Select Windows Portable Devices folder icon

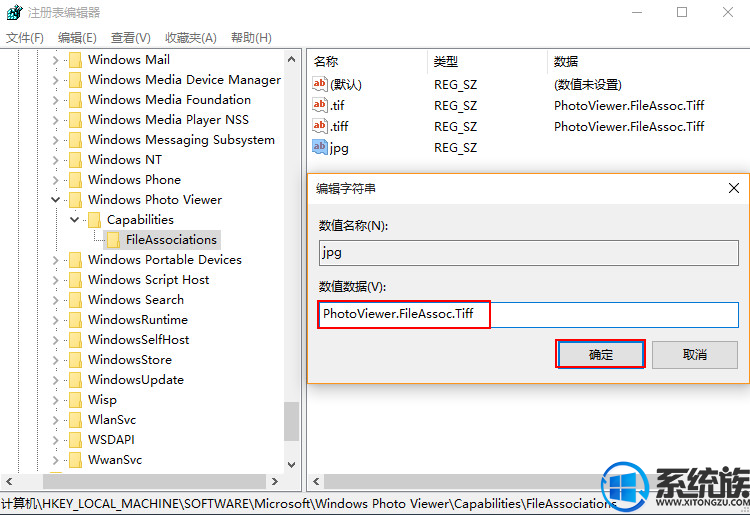click(x=75, y=260)
